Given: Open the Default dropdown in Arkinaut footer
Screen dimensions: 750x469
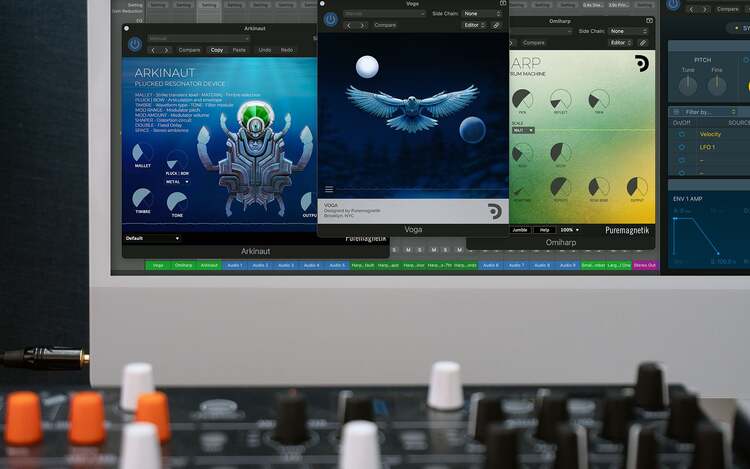Looking at the screenshot, I should click(152, 238).
